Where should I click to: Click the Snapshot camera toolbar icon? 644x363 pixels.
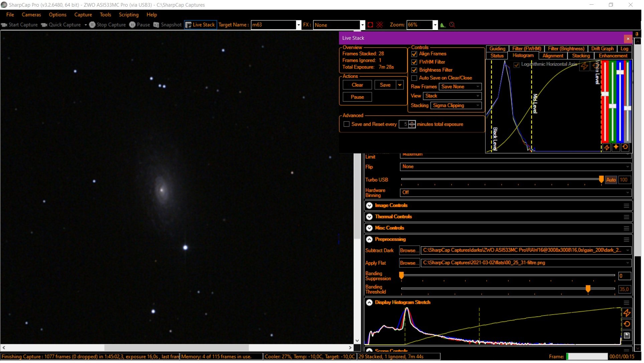tap(157, 25)
